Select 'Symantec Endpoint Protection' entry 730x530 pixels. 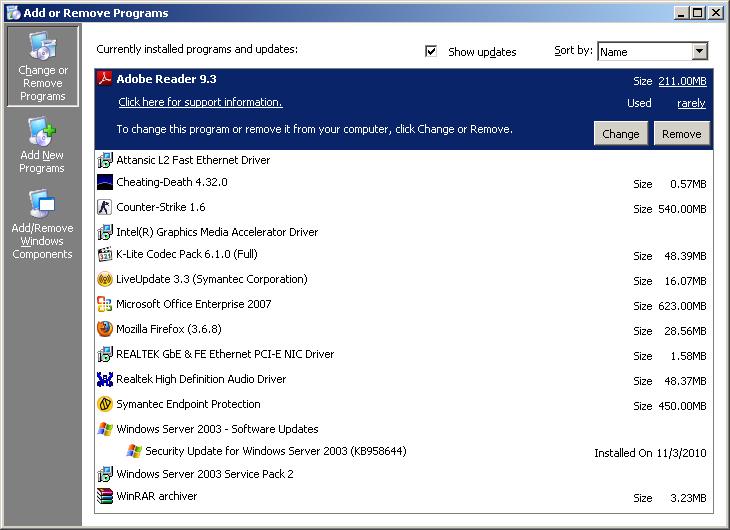(x=404, y=404)
